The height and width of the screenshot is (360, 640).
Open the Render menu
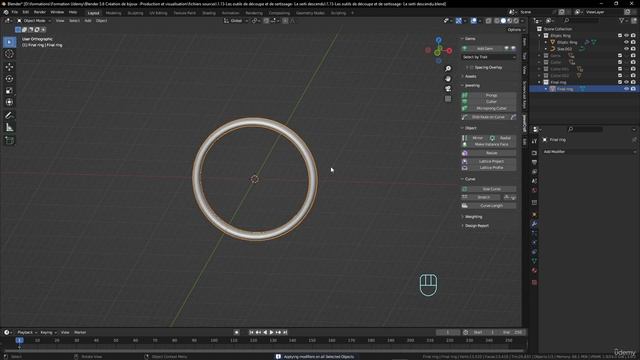[40, 12]
